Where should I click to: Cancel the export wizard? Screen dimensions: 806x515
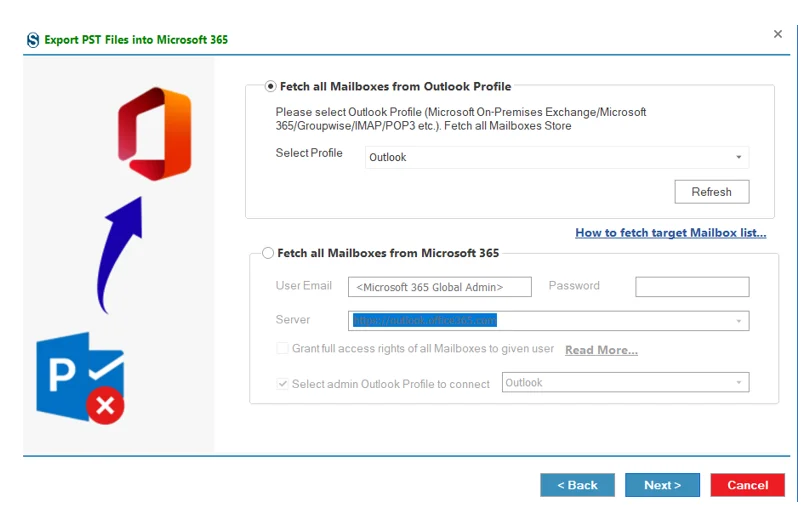(x=747, y=485)
